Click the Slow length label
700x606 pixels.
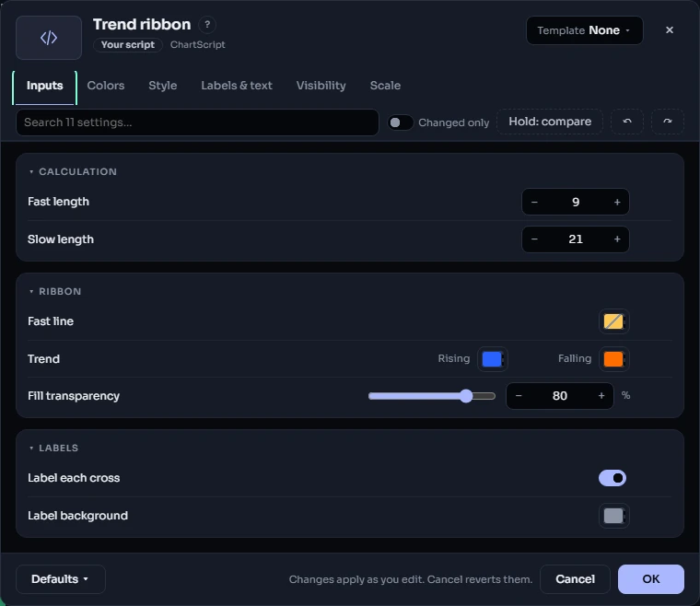click(x=61, y=239)
